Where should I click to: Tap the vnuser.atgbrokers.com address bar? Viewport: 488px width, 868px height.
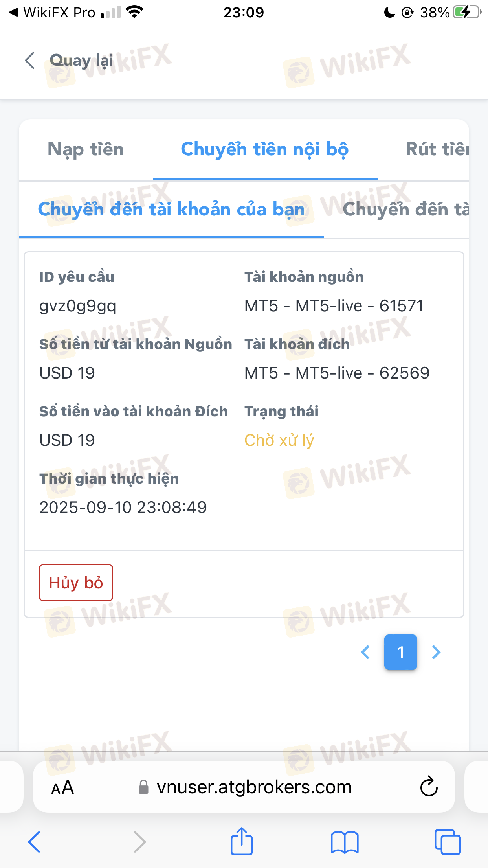tap(244, 787)
